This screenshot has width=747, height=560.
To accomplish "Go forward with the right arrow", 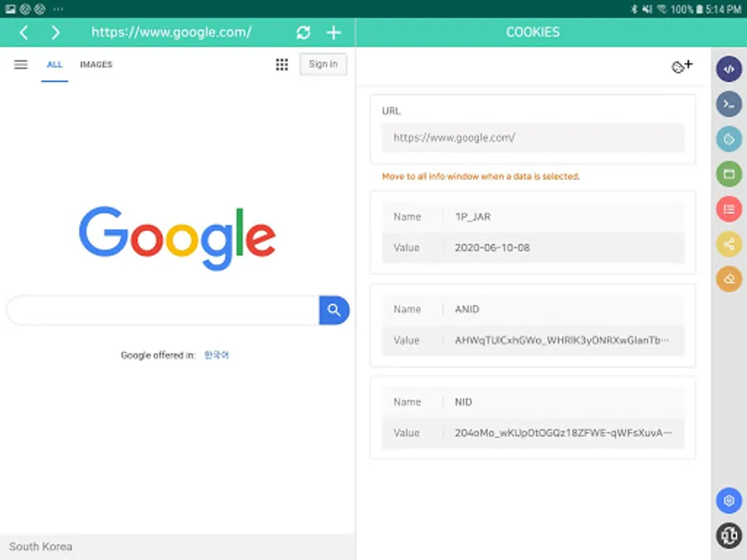I will click(x=56, y=32).
